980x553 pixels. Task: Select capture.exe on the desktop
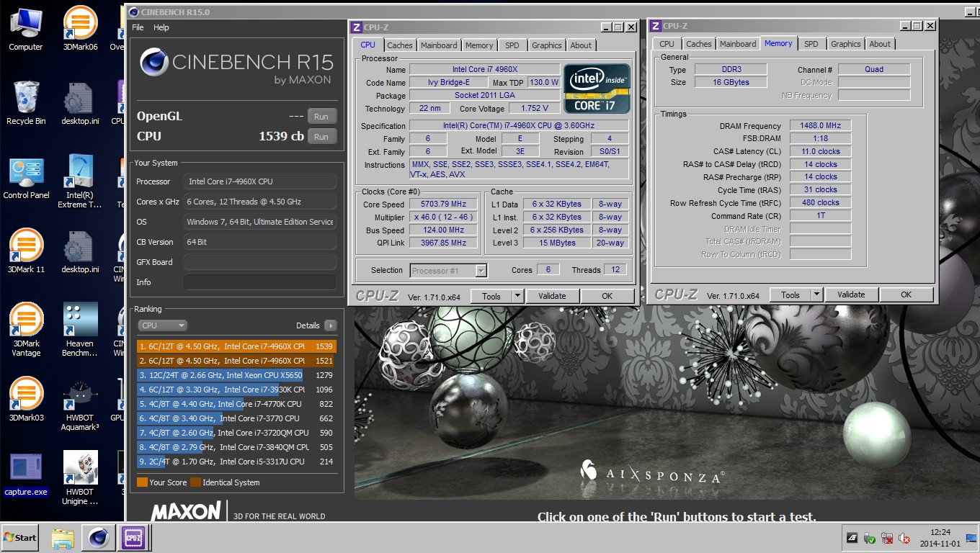point(26,474)
